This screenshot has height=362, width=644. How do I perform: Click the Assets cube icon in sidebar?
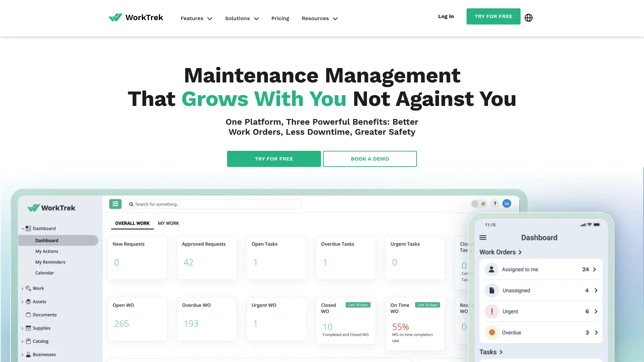pyautogui.click(x=28, y=302)
